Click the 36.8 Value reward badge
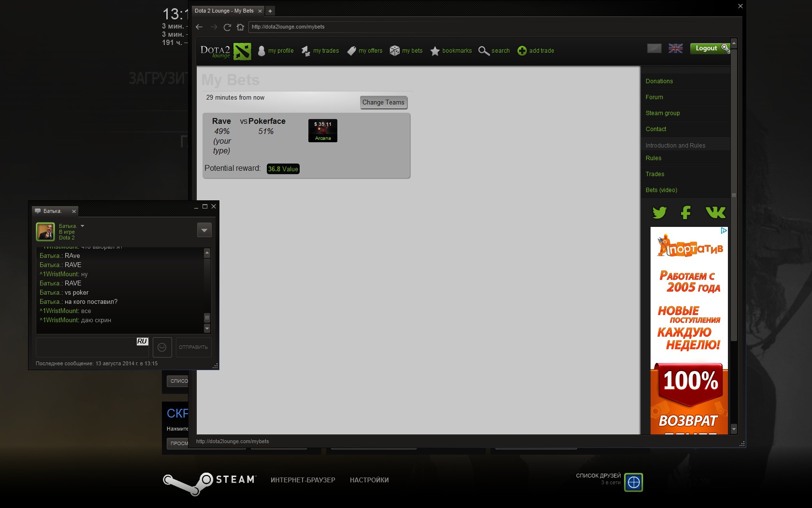812x508 pixels. click(x=283, y=169)
